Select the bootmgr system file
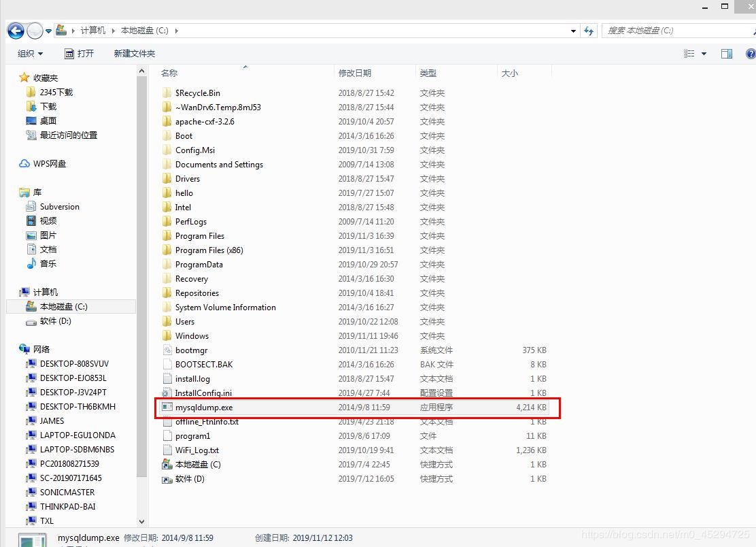Viewport: 756px width, 547px height. tap(191, 350)
